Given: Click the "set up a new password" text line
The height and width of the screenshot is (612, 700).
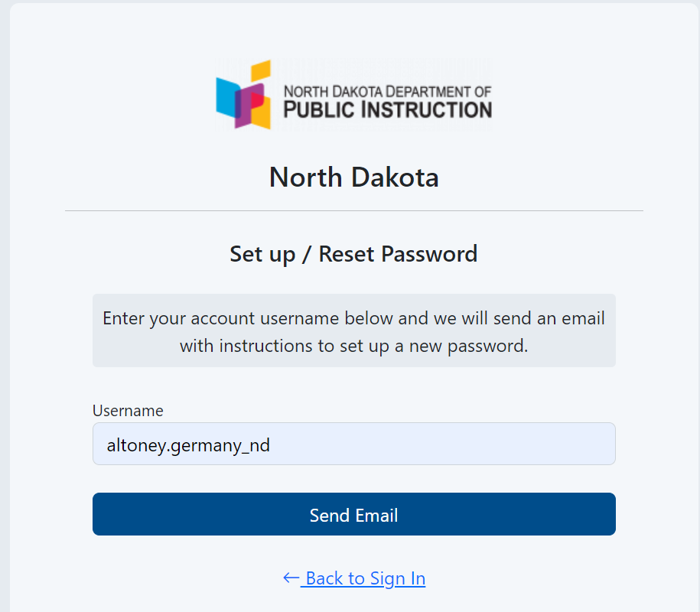Looking at the screenshot, I should pos(353,346).
